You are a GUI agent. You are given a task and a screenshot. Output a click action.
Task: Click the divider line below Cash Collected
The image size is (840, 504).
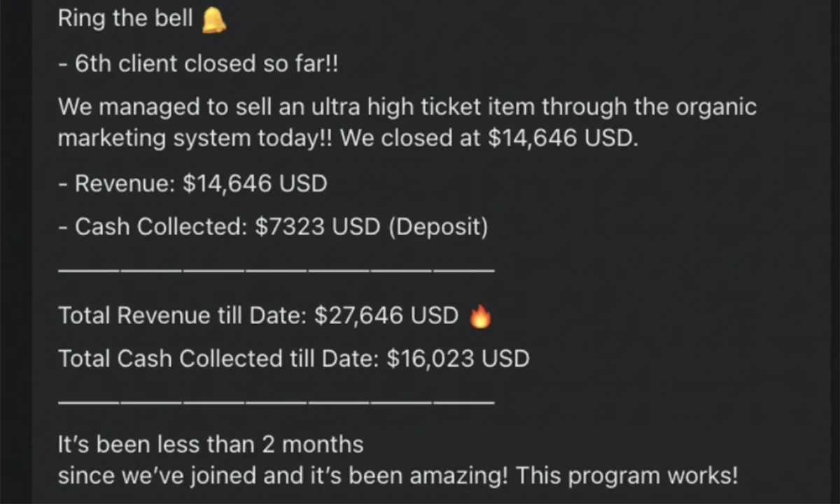pyautogui.click(x=276, y=269)
